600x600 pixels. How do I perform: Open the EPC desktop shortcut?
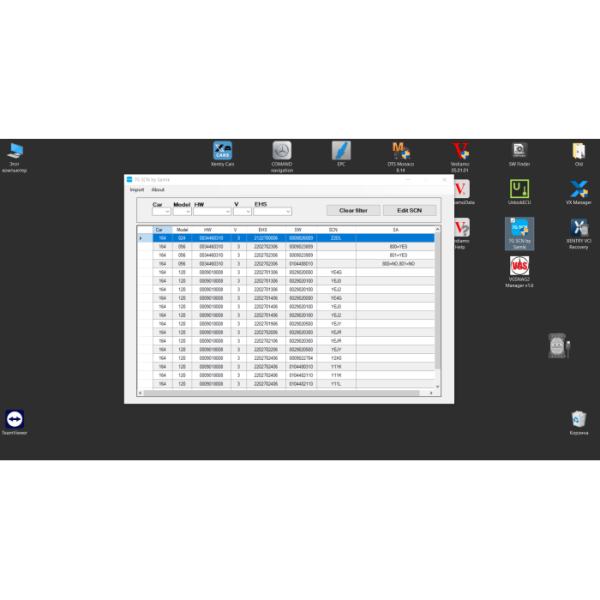[x=341, y=151]
